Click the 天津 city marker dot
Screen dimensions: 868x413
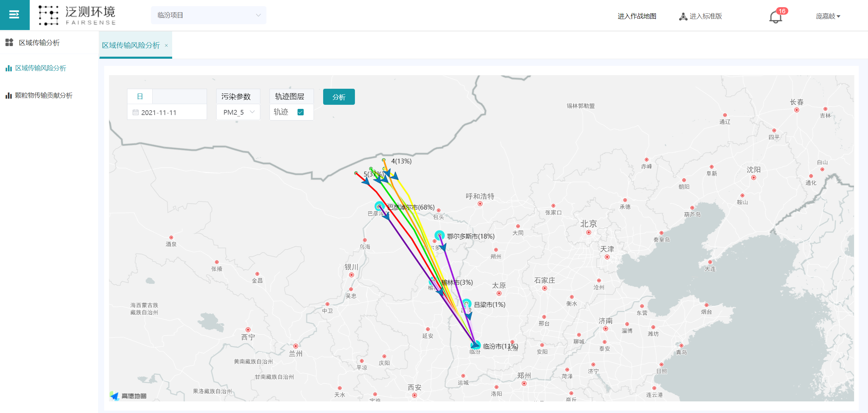pos(607,257)
